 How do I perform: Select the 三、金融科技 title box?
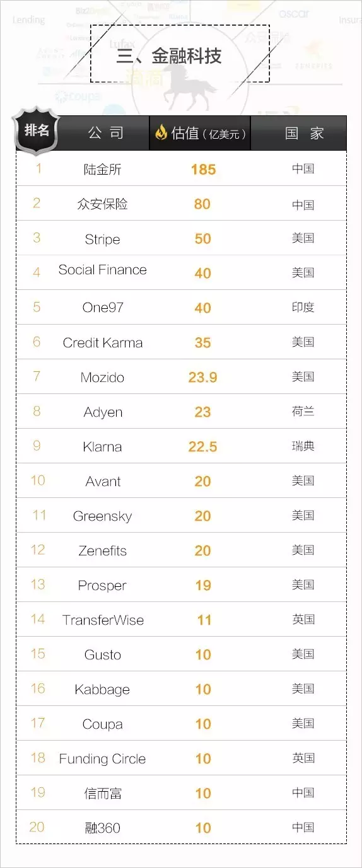[x=180, y=54]
